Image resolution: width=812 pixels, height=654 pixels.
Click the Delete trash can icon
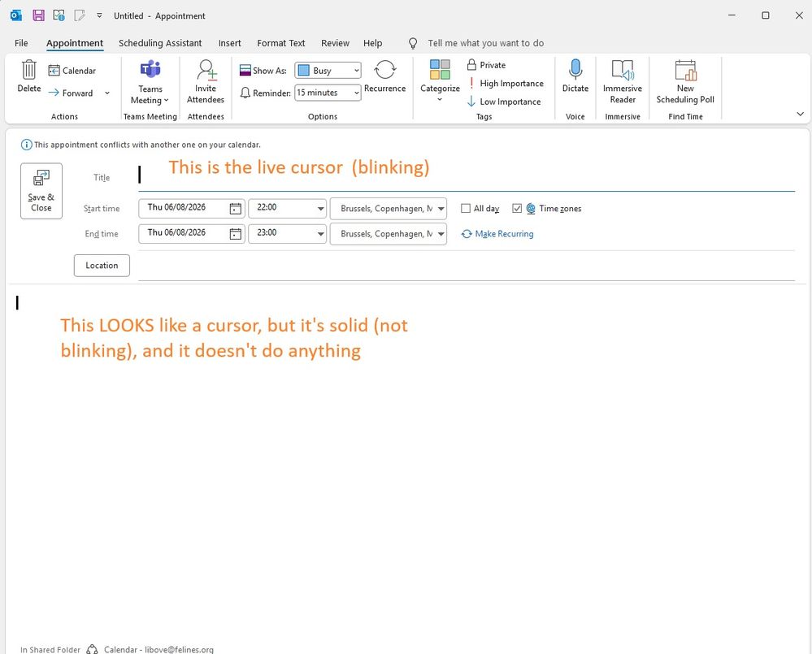29,69
